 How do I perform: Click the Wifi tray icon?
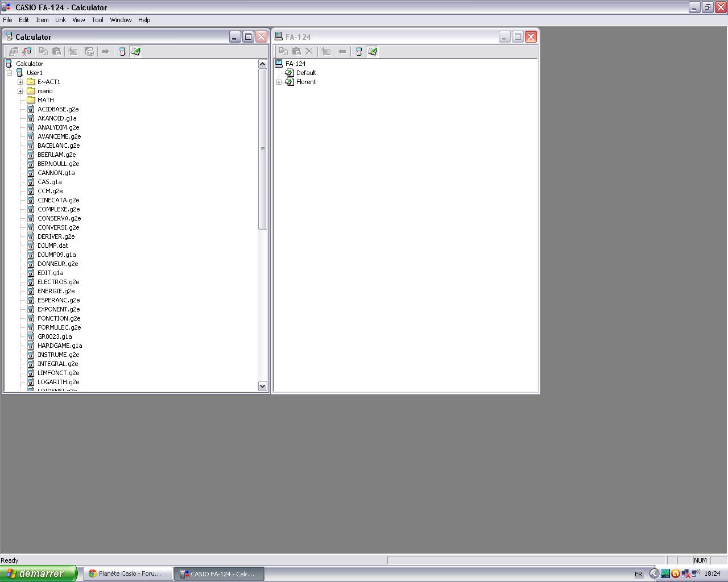coord(665,573)
